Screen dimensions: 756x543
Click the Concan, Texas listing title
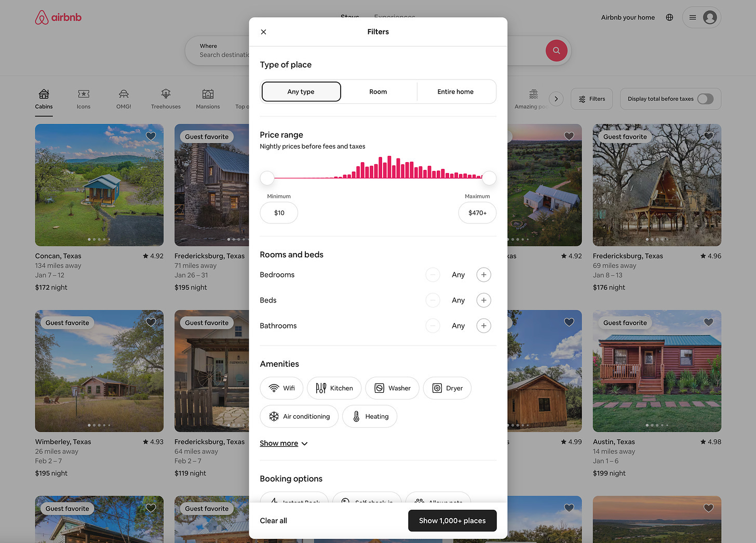[x=58, y=256]
